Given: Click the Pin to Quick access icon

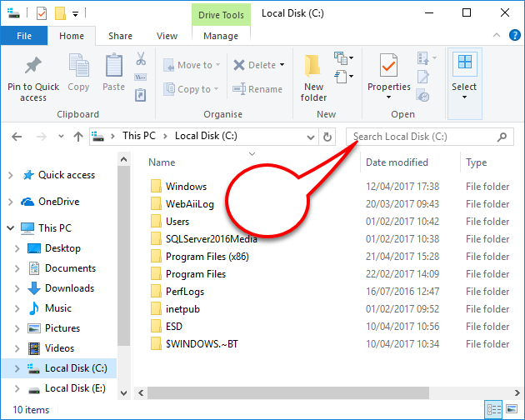Looking at the screenshot, I should coord(33,65).
